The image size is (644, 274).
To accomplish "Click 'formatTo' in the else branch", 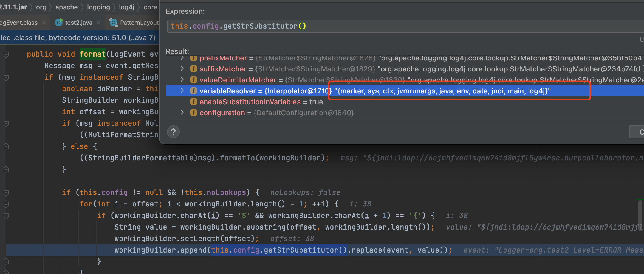I will tap(237, 158).
